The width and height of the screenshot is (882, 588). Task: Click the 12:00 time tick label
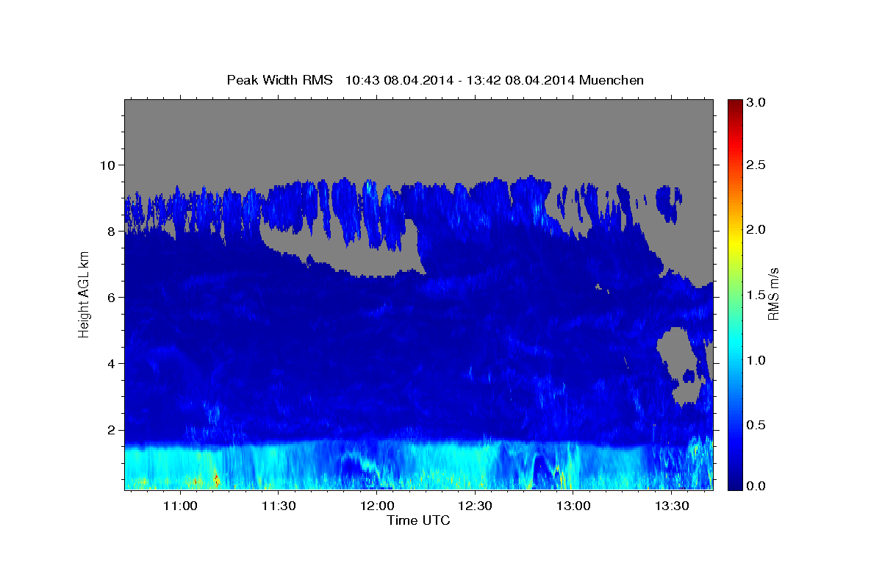[376, 506]
